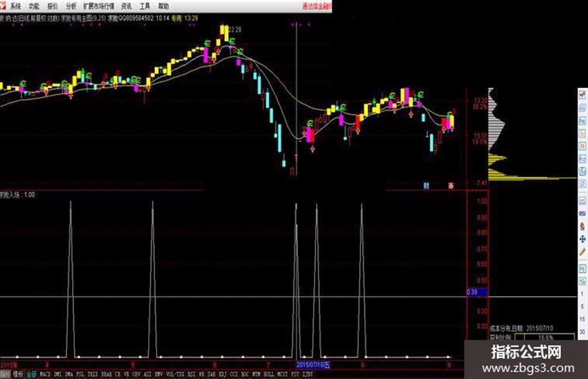
Task: Select the 15 minute period button
Action: tap(582, 319)
